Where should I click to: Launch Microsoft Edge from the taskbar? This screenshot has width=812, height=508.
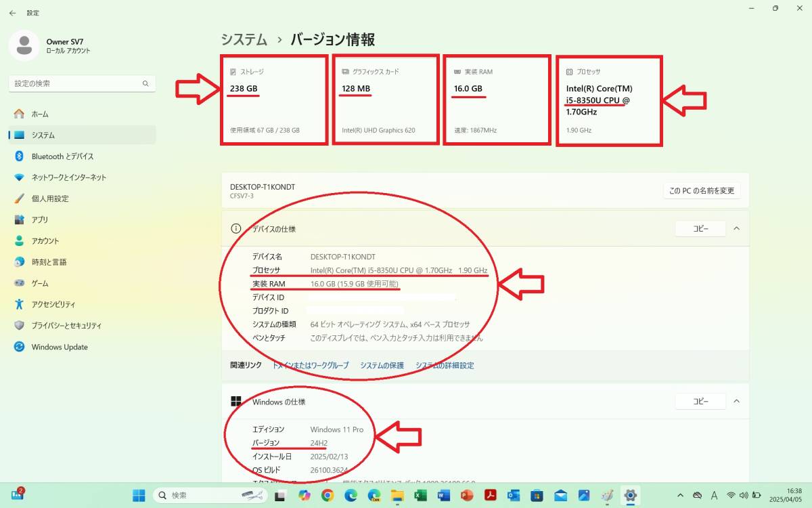pyautogui.click(x=351, y=495)
